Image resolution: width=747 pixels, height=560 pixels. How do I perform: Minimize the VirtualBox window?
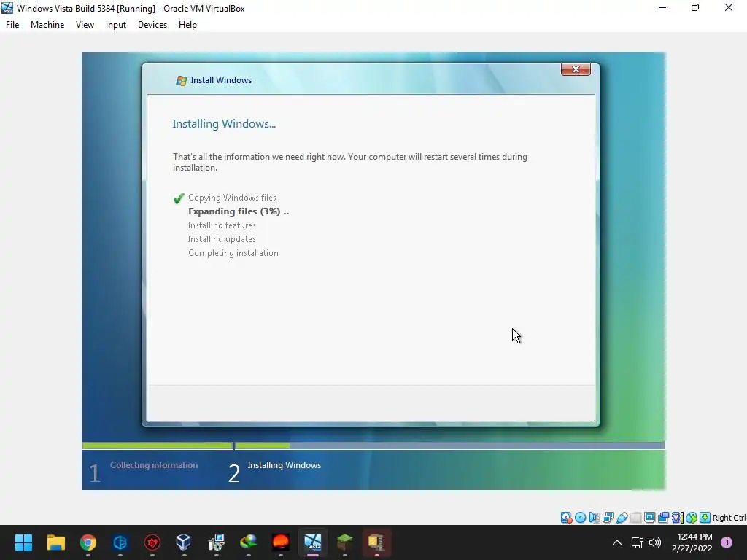tap(662, 7)
